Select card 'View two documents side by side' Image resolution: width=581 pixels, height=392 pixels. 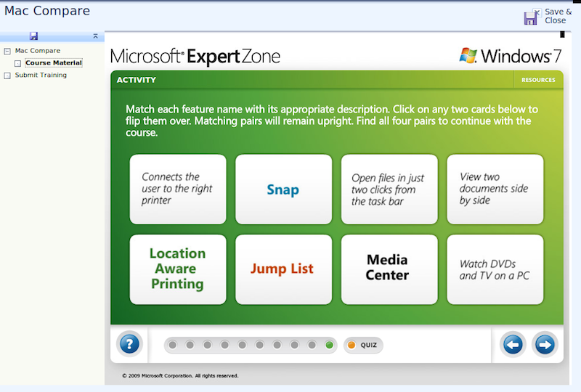(x=495, y=189)
